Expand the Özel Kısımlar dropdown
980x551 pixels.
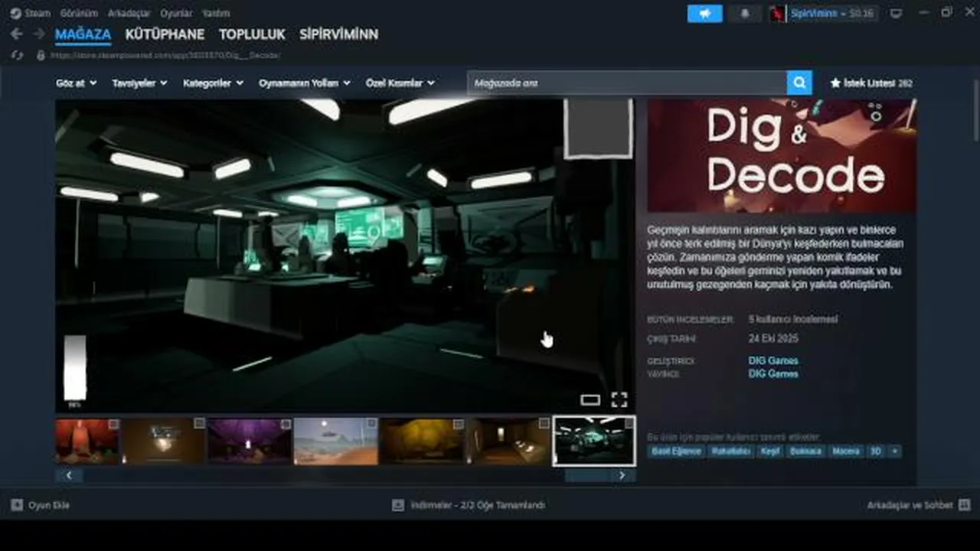point(400,83)
